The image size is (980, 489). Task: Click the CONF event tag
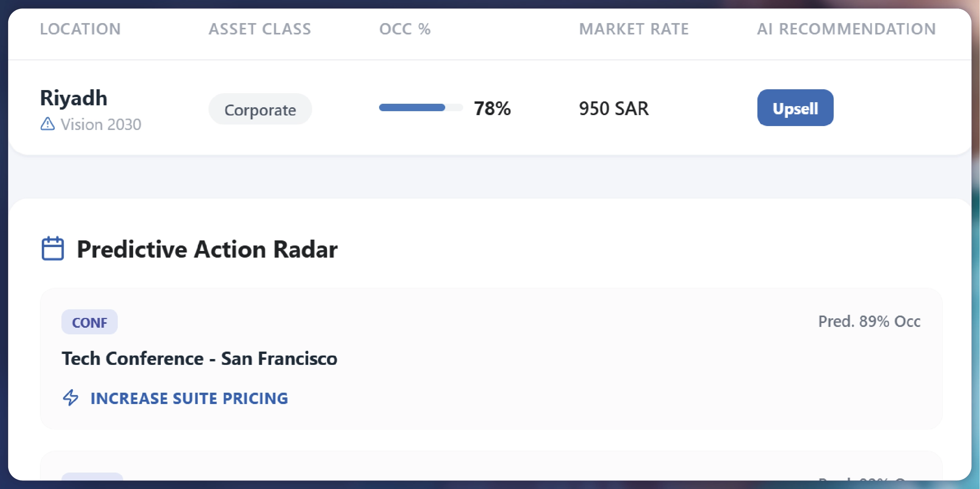coord(89,322)
